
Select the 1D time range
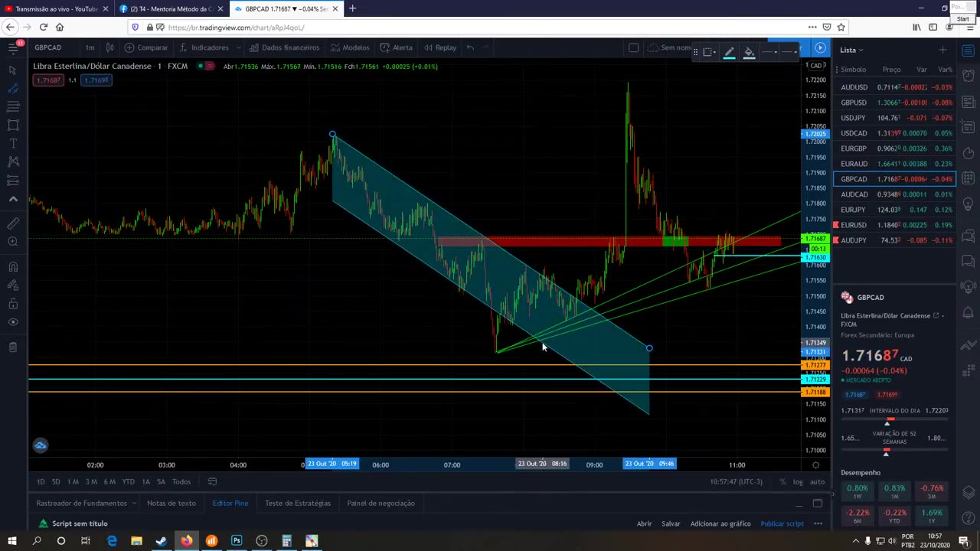point(41,481)
